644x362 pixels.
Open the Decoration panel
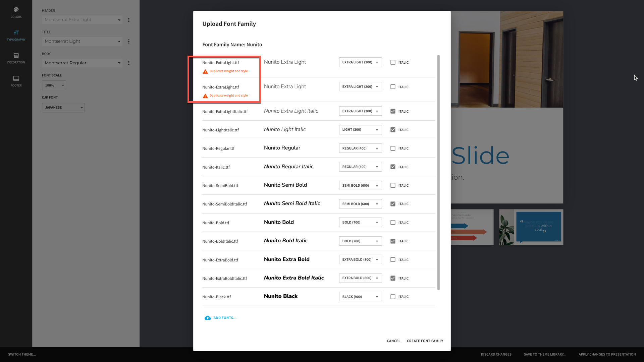[16, 58]
